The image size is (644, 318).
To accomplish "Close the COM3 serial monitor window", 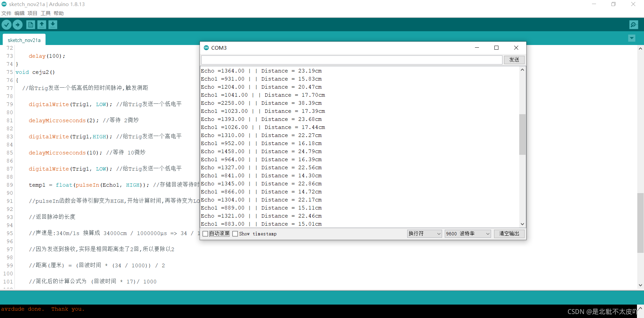I will (x=516, y=48).
